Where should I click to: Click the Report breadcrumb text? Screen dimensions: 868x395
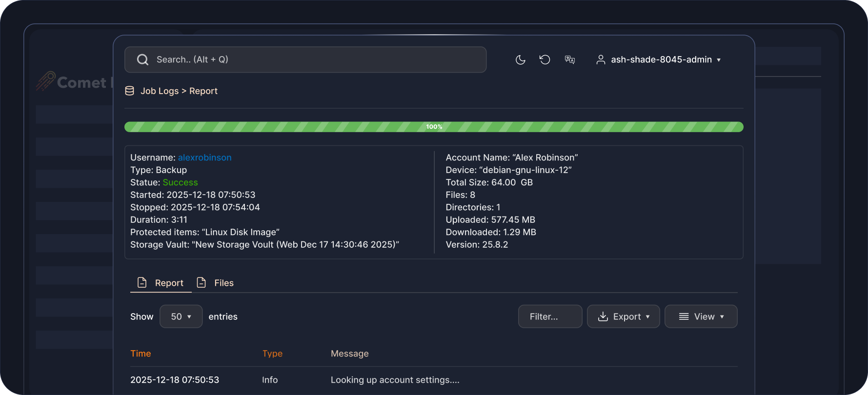203,91
